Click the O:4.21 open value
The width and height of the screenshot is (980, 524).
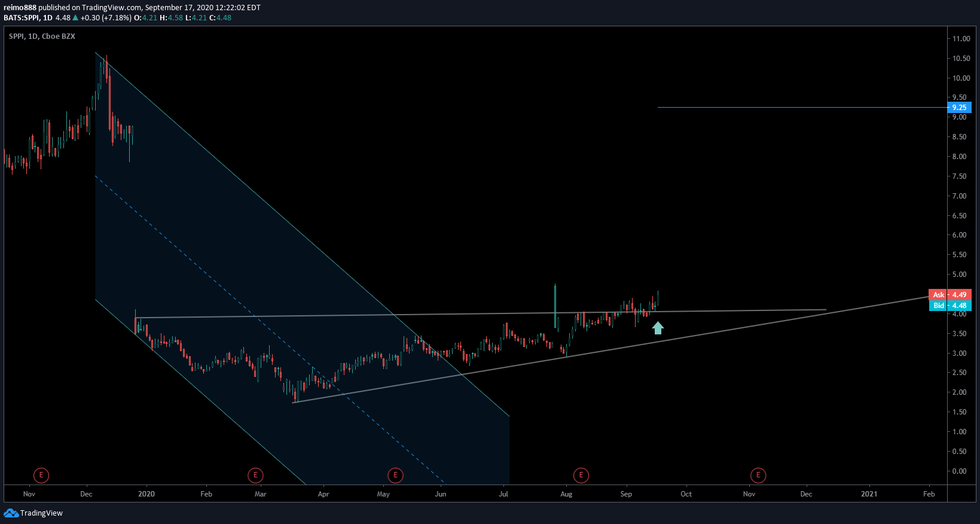(x=145, y=18)
